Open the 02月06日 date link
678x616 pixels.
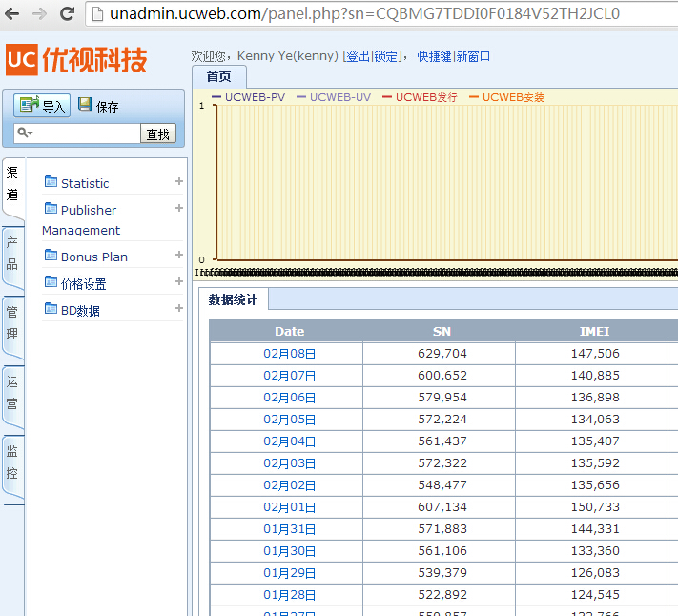click(x=290, y=398)
